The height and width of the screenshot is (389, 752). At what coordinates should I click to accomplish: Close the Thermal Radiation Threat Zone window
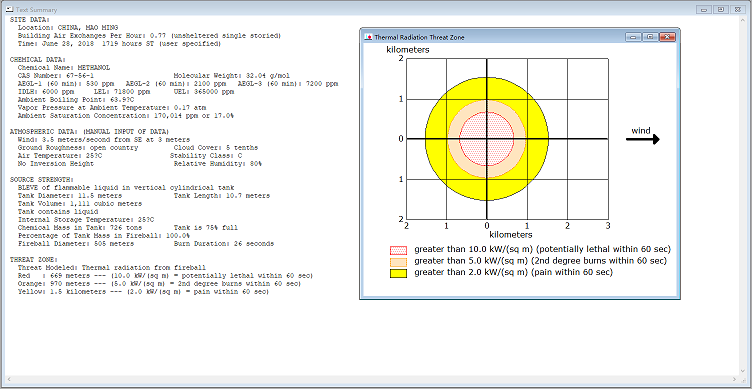(x=667, y=37)
